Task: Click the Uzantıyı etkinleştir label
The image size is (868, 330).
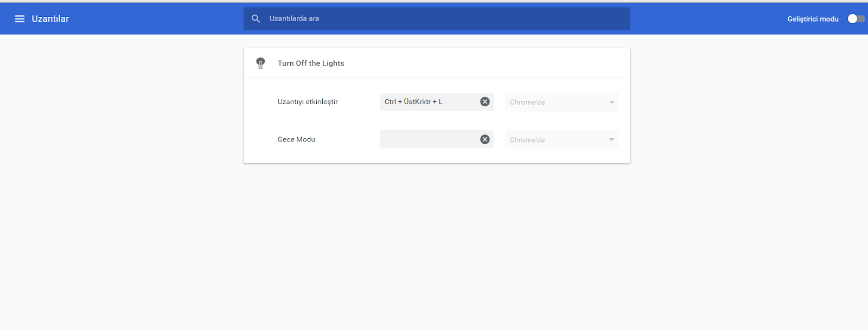Action: point(308,102)
